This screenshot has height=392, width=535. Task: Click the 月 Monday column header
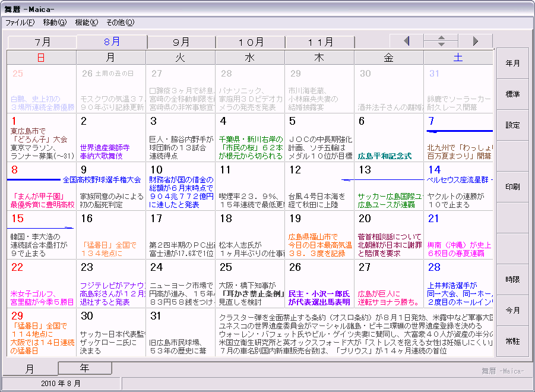click(111, 58)
